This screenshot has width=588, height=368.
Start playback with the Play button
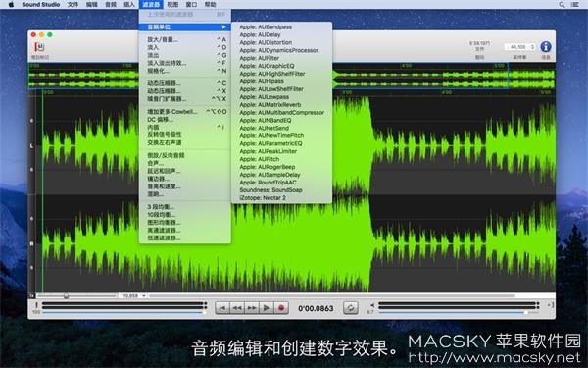click(x=267, y=308)
